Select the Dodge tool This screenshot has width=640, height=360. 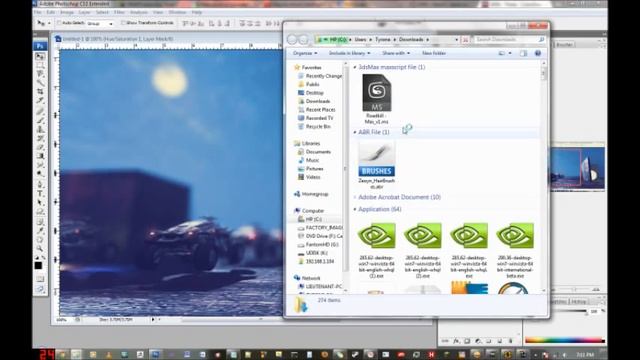tap(40, 173)
